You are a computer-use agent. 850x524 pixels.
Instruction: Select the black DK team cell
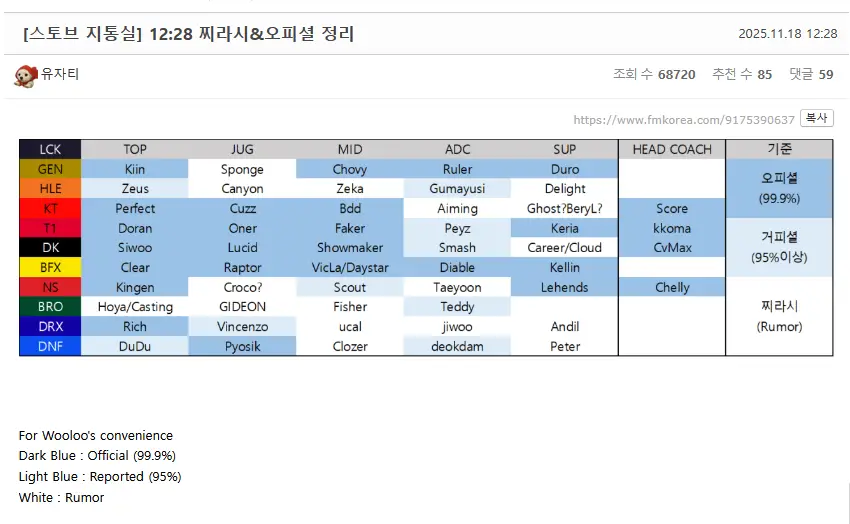tap(50, 248)
